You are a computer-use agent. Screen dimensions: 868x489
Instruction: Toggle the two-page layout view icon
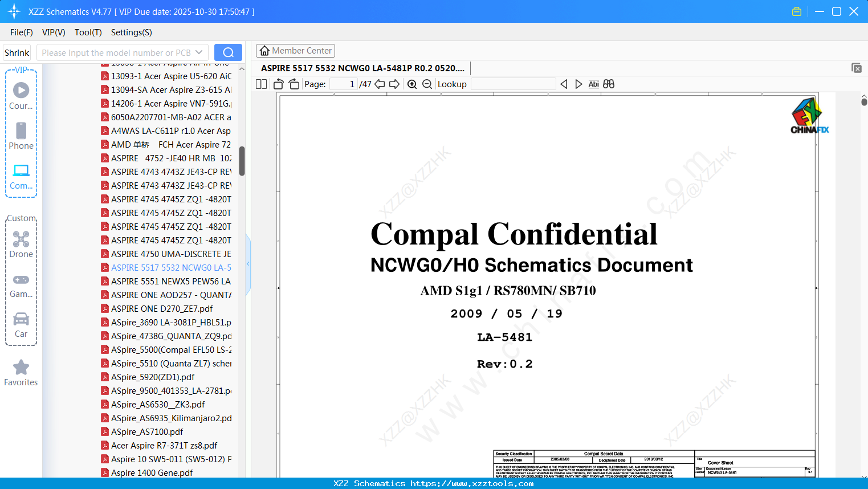click(262, 84)
